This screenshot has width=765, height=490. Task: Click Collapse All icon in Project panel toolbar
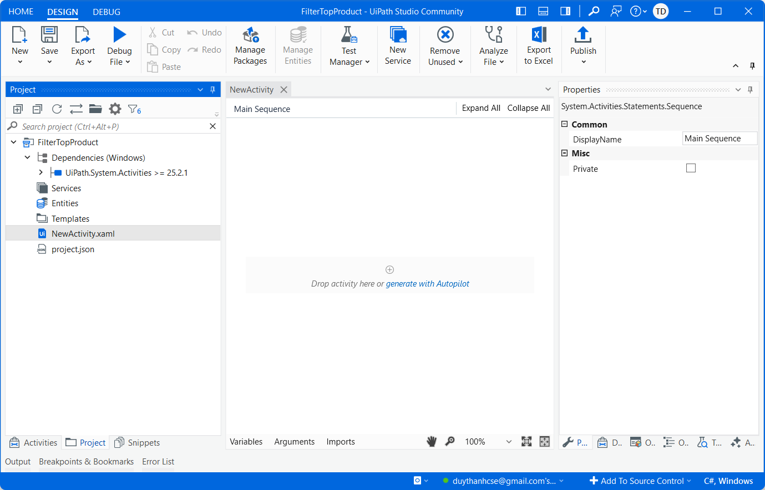[x=37, y=109]
